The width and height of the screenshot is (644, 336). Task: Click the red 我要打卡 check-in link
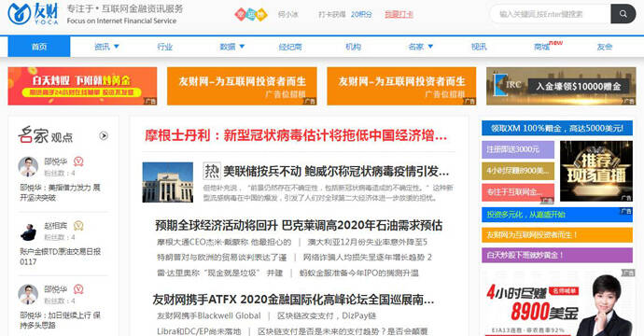tap(399, 14)
